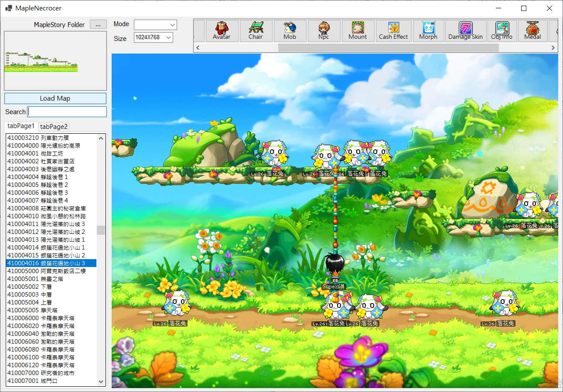The width and height of the screenshot is (563, 392).
Task: Switch to tabPage1 tab
Action: (x=21, y=126)
